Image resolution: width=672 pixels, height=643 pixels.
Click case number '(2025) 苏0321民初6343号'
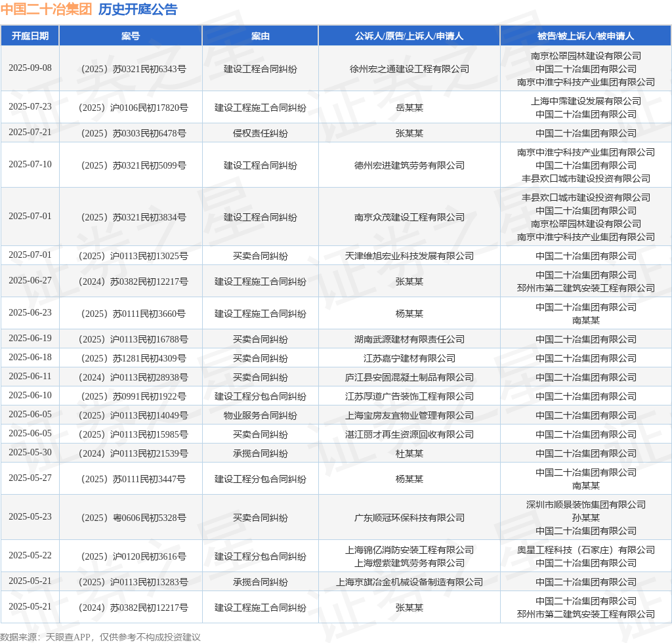point(133,69)
